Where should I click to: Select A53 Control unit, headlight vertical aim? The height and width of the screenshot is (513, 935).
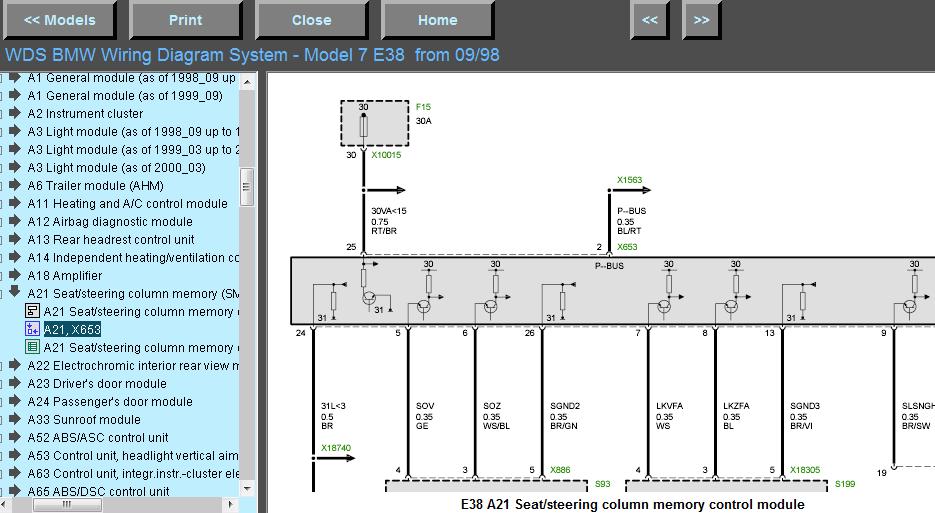point(133,456)
